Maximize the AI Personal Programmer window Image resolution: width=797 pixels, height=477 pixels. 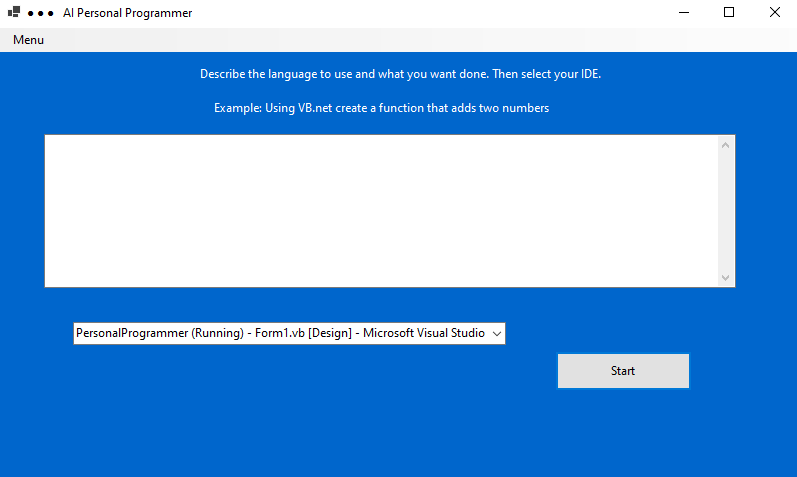[729, 13]
